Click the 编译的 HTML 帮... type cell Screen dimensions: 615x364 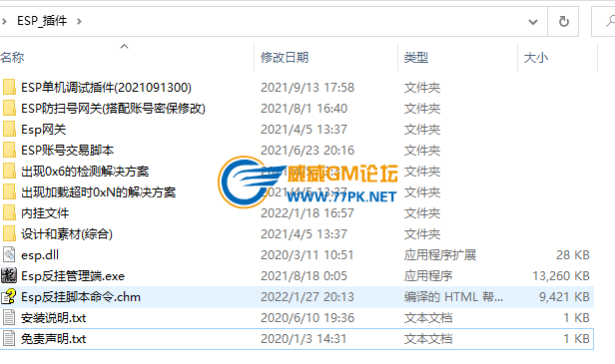[453, 296]
